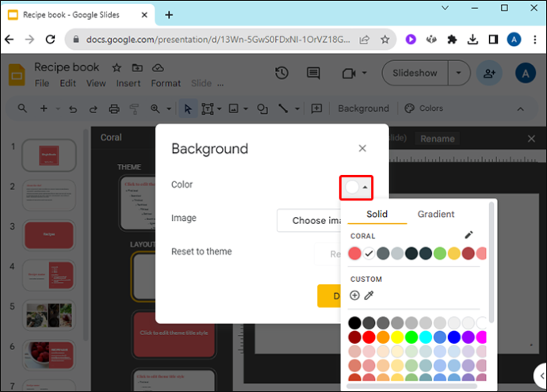
Task: Click the Rename theme button
Action: [437, 139]
